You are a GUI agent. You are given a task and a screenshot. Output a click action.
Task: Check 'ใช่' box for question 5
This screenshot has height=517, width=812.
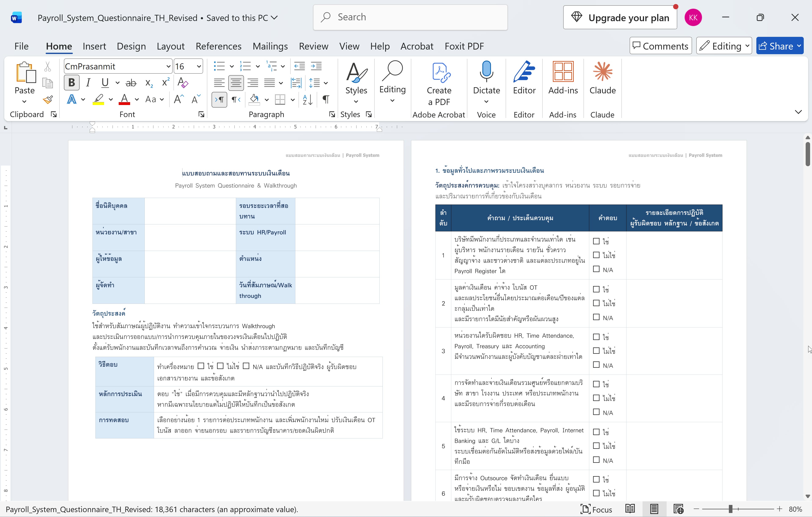pyautogui.click(x=596, y=432)
